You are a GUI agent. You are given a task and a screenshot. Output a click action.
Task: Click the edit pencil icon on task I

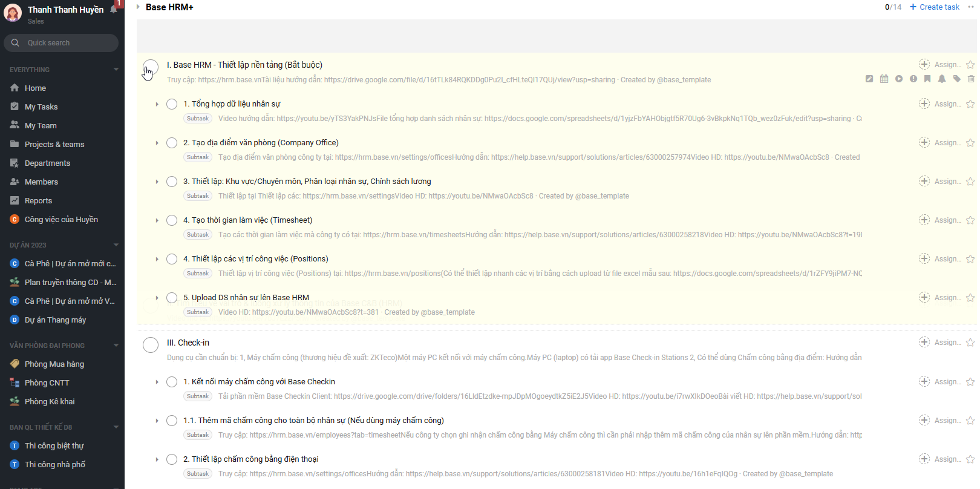[x=869, y=79]
